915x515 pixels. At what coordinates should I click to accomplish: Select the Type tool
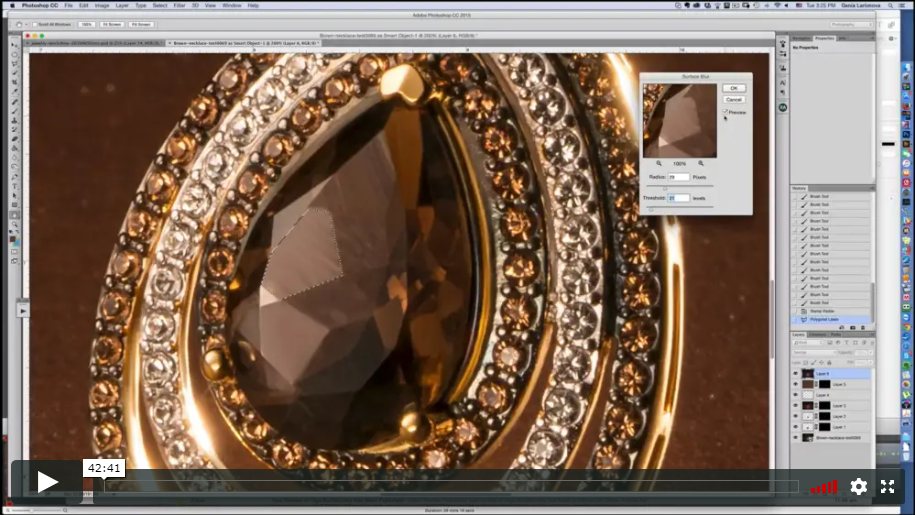click(x=15, y=186)
